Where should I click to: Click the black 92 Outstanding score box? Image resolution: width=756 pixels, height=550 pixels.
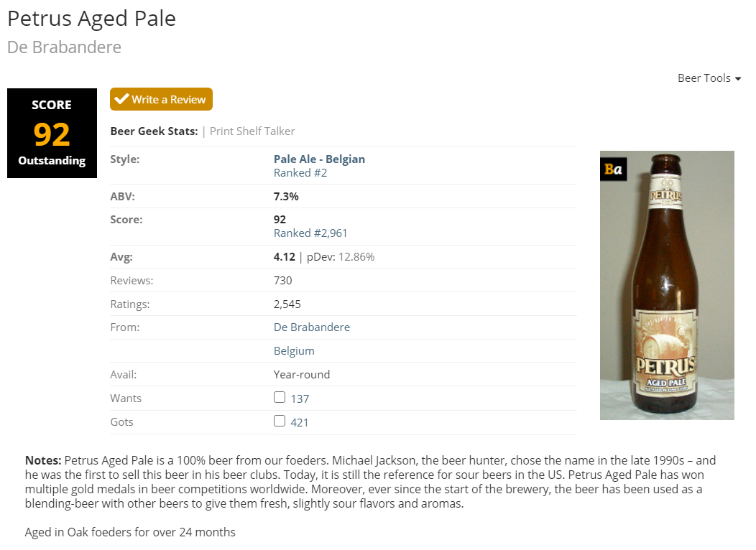click(x=52, y=134)
